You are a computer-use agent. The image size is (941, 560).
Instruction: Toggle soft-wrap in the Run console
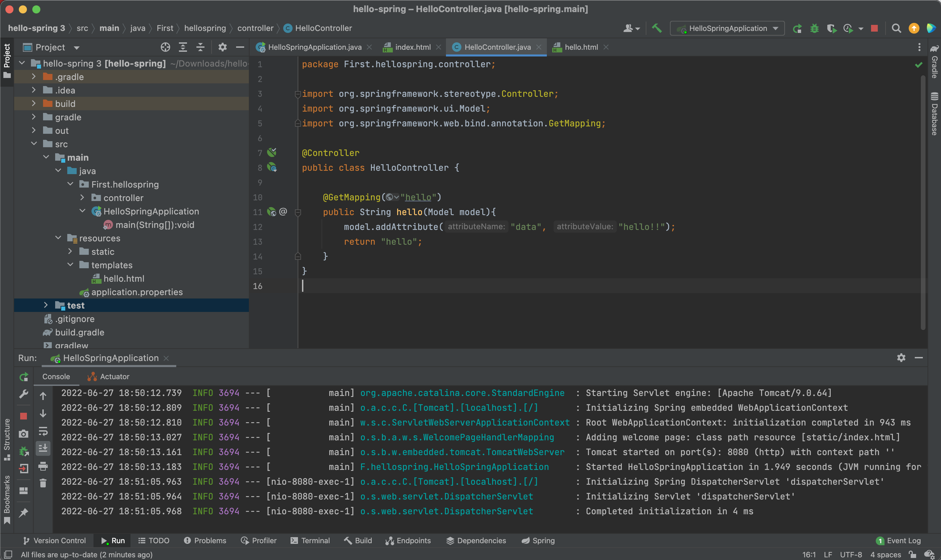tap(43, 431)
